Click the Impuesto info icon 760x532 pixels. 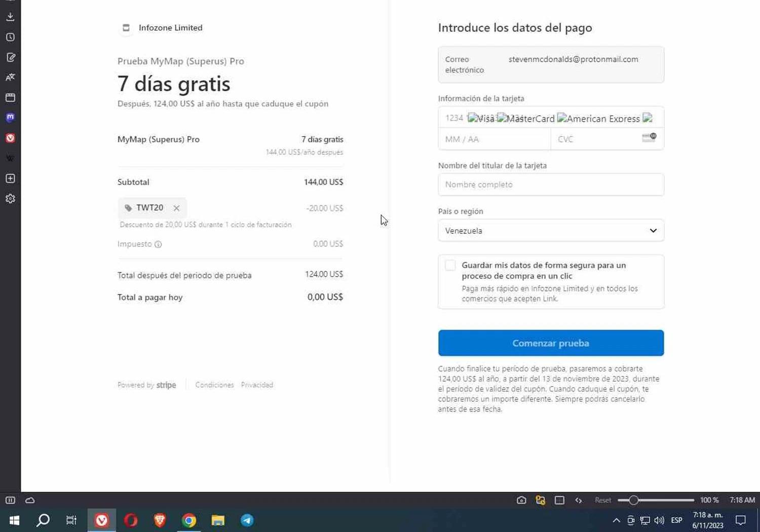[x=158, y=244]
